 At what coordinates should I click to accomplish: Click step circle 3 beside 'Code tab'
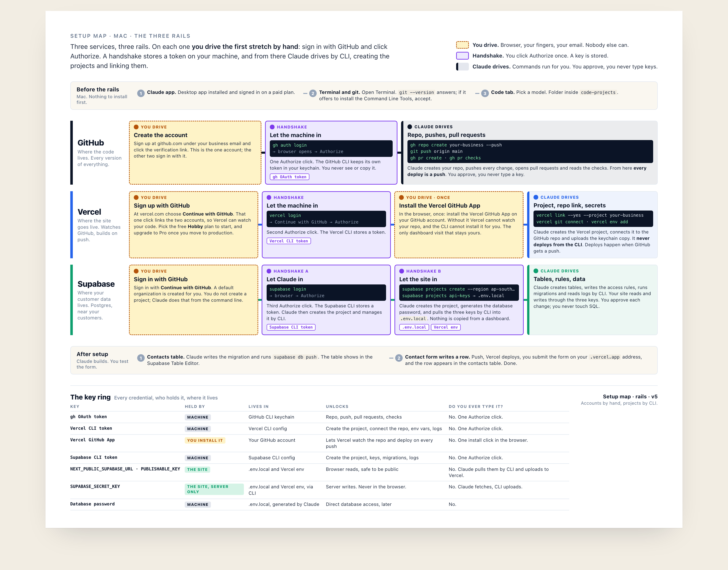click(x=485, y=93)
